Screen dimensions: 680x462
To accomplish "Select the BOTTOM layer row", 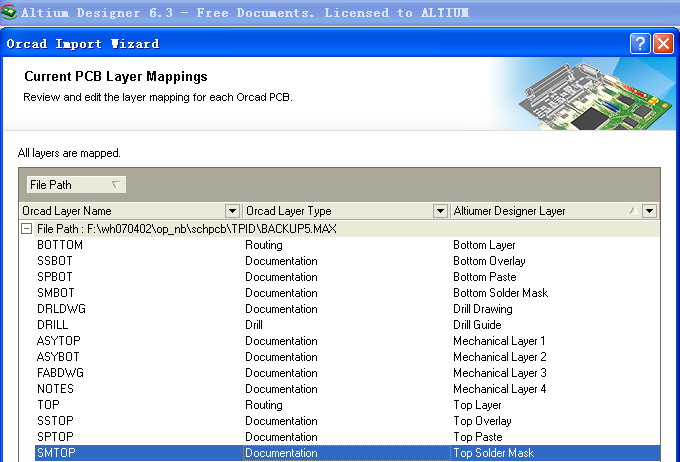I will pos(347,245).
